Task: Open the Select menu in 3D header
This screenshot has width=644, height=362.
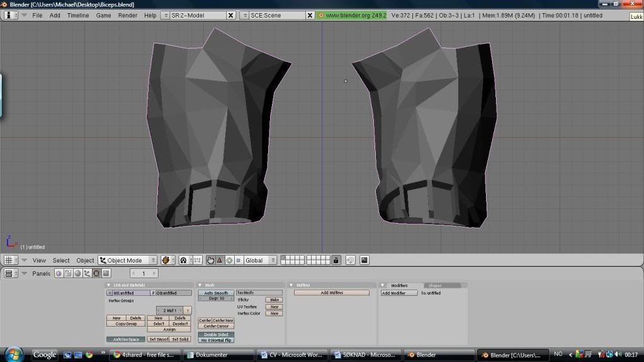Action: tap(61, 260)
